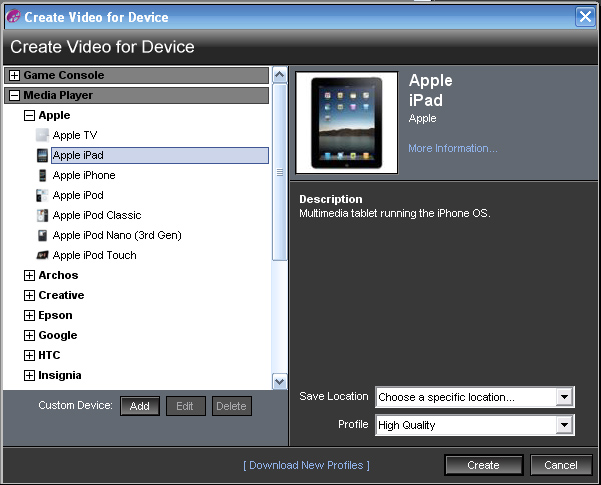Click the Apple iPad device icon

(42, 155)
